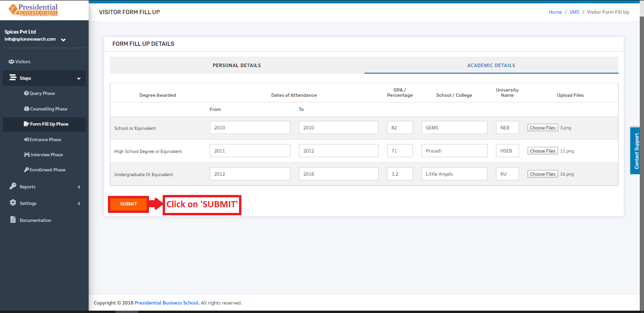Switch to the Academic Details tab
This screenshot has width=644, height=313.
491,65
